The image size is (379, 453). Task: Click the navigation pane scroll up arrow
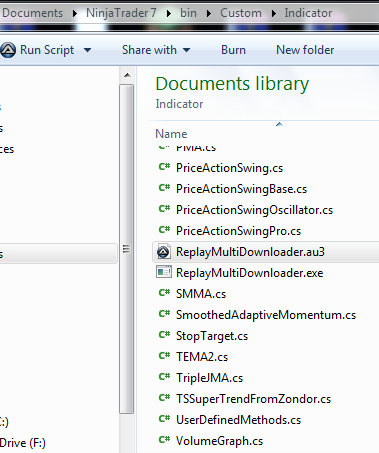click(x=127, y=75)
